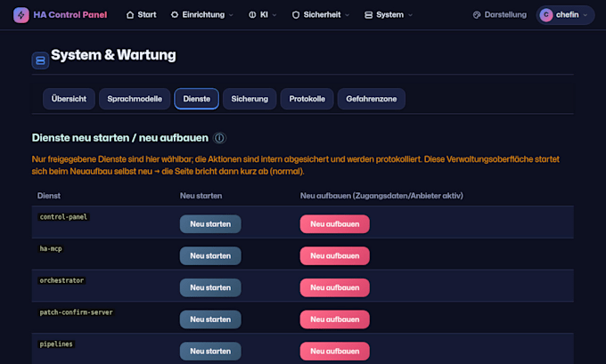Click the Neu aufbauen column header
Viewport: 606px width, 364px height.
381,196
